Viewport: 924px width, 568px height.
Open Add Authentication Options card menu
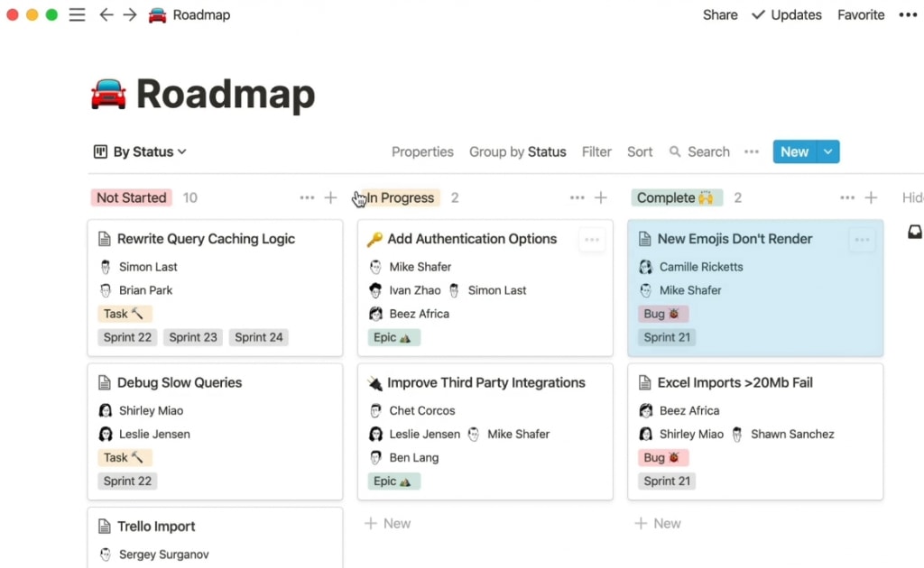point(592,240)
